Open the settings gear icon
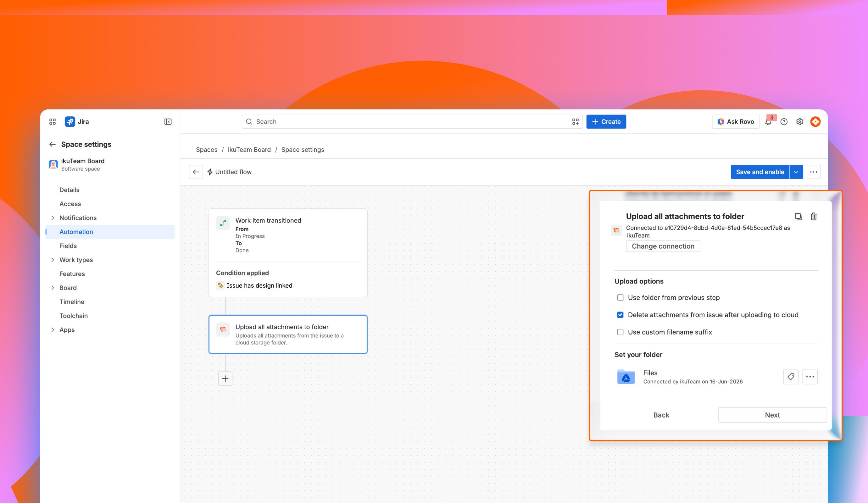 point(800,122)
